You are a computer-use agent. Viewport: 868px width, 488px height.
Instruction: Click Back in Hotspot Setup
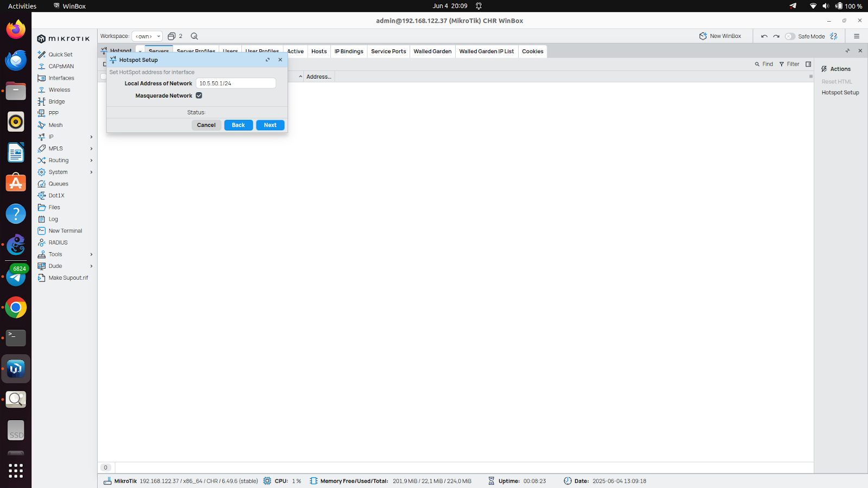coord(238,125)
